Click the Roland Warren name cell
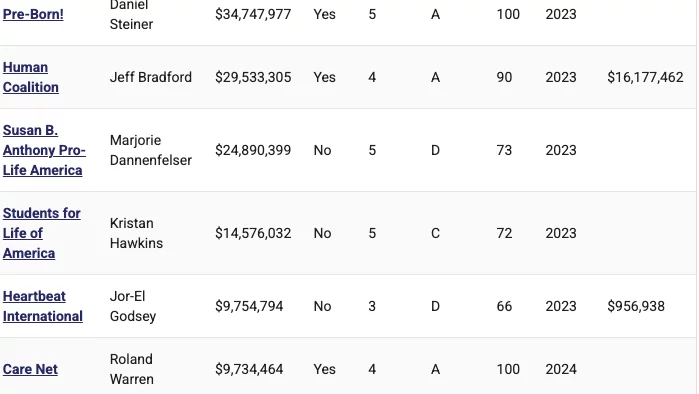The height and width of the screenshot is (394, 699). (x=132, y=369)
